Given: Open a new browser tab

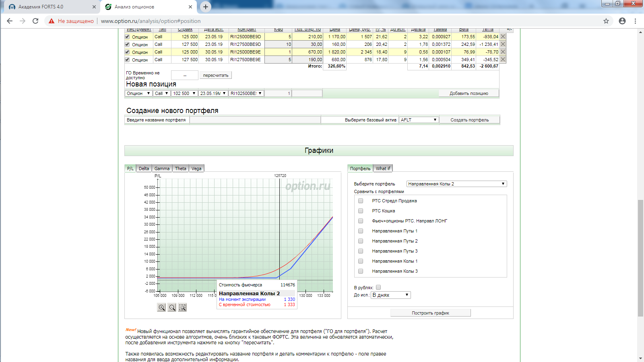Looking at the screenshot, I should [x=206, y=7].
